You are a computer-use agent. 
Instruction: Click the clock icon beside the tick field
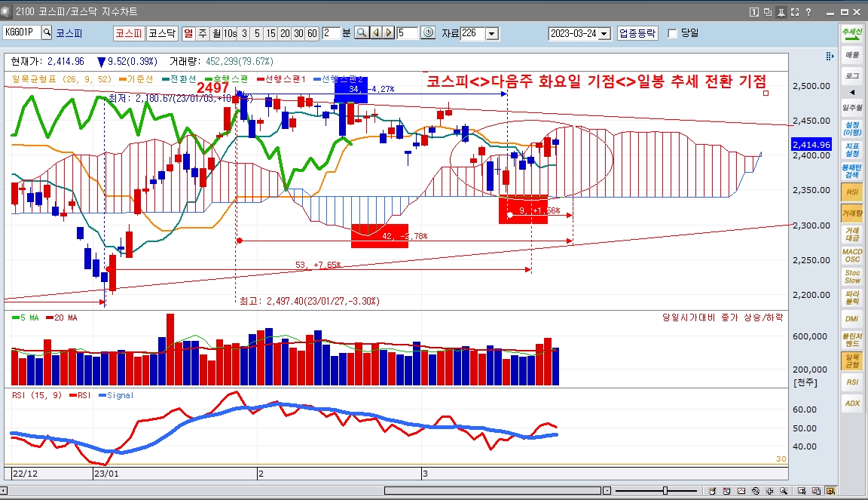click(x=428, y=32)
